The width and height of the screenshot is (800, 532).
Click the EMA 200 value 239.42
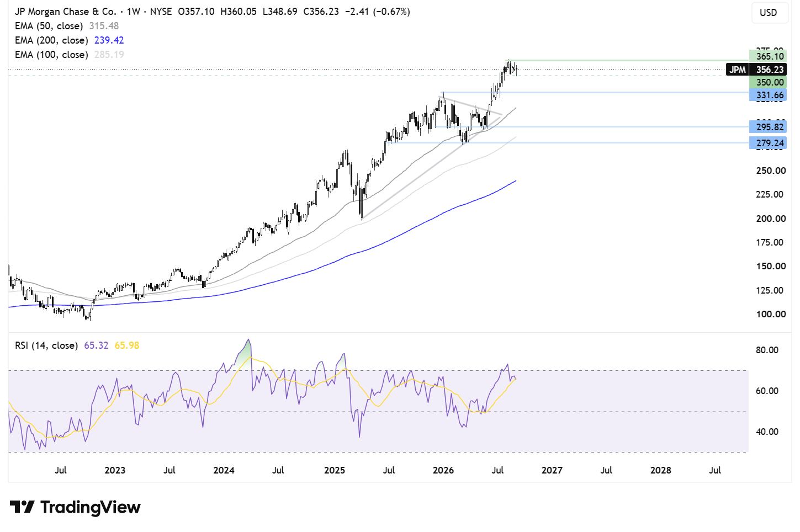(109, 40)
